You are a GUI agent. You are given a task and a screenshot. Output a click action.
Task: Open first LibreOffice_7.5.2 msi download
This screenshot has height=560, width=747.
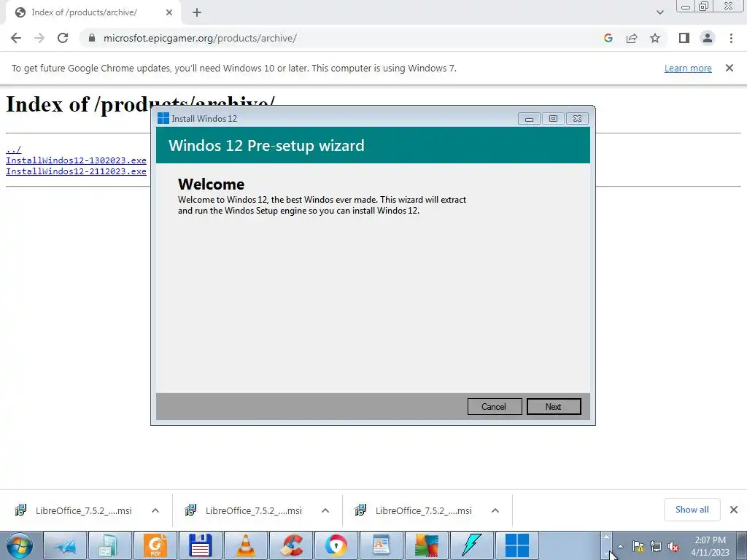(x=74, y=510)
